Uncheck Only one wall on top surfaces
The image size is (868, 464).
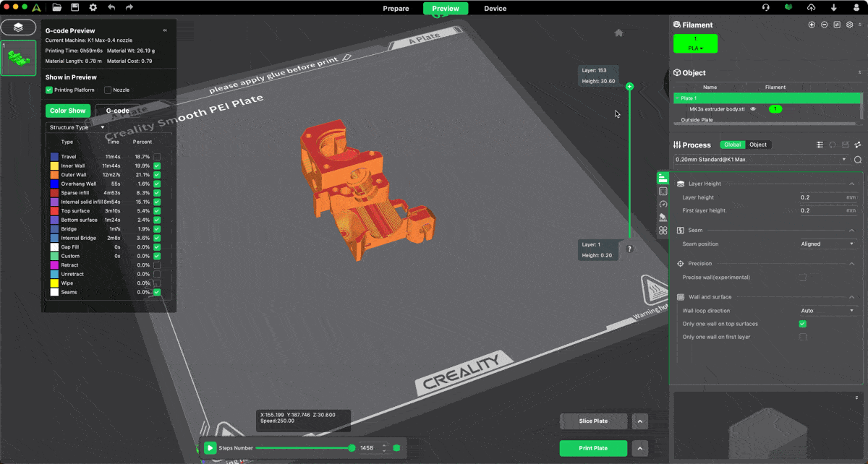[x=802, y=324]
